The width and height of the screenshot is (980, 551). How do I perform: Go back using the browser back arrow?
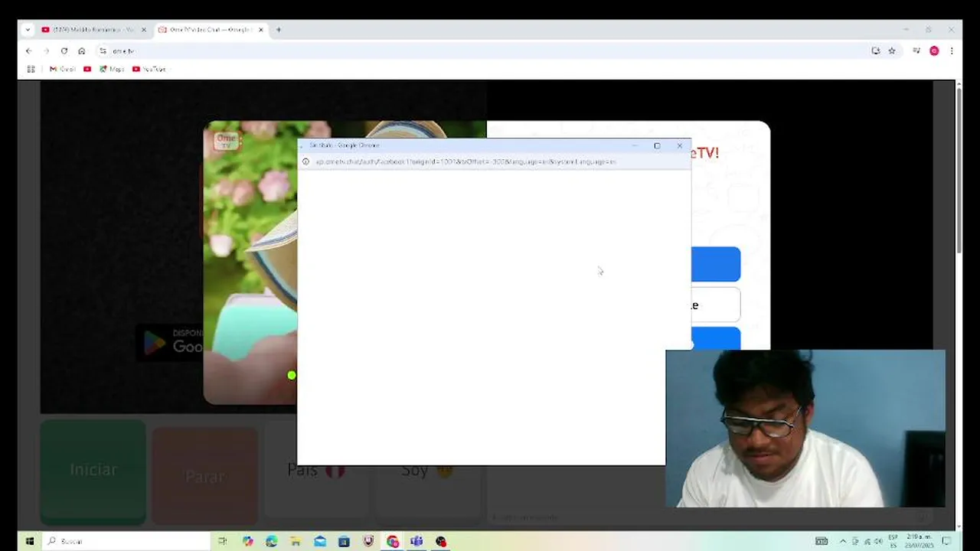tap(29, 51)
